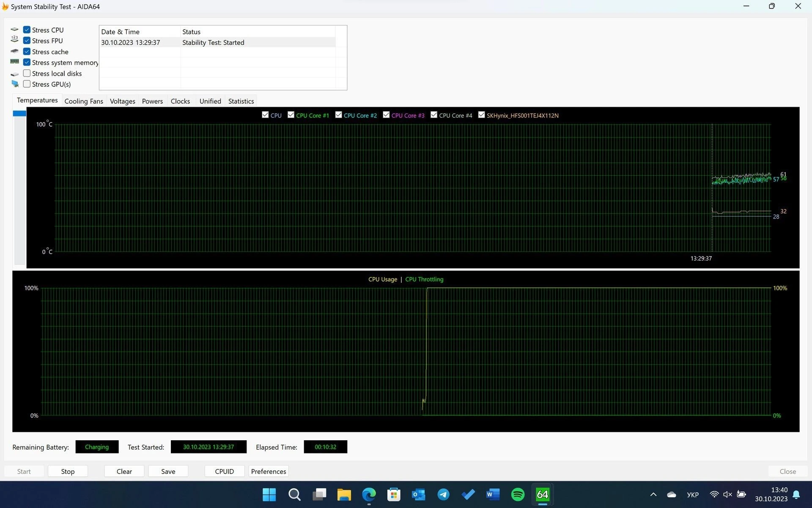Stop the stability test

68,471
